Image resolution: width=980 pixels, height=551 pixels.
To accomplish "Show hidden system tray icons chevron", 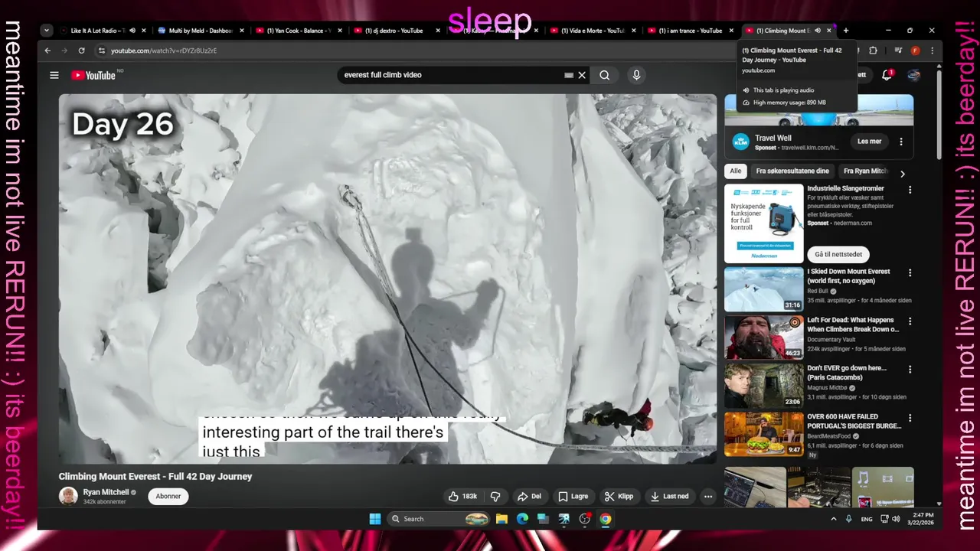I will click(834, 519).
